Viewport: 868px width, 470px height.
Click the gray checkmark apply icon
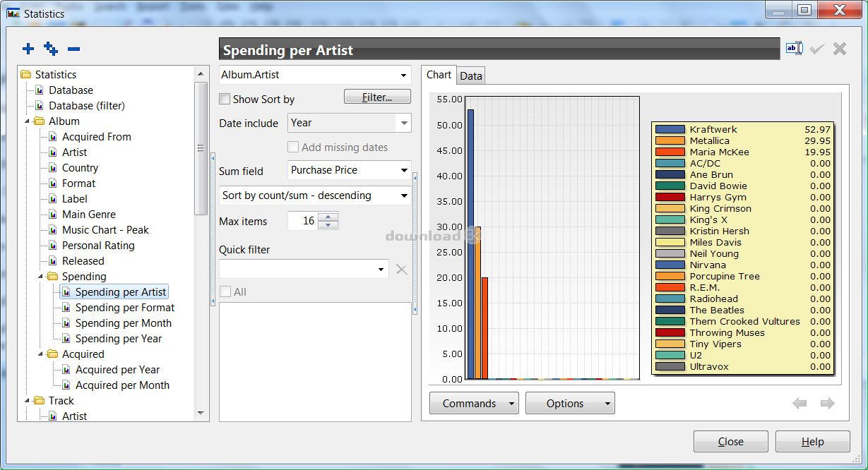(x=817, y=49)
